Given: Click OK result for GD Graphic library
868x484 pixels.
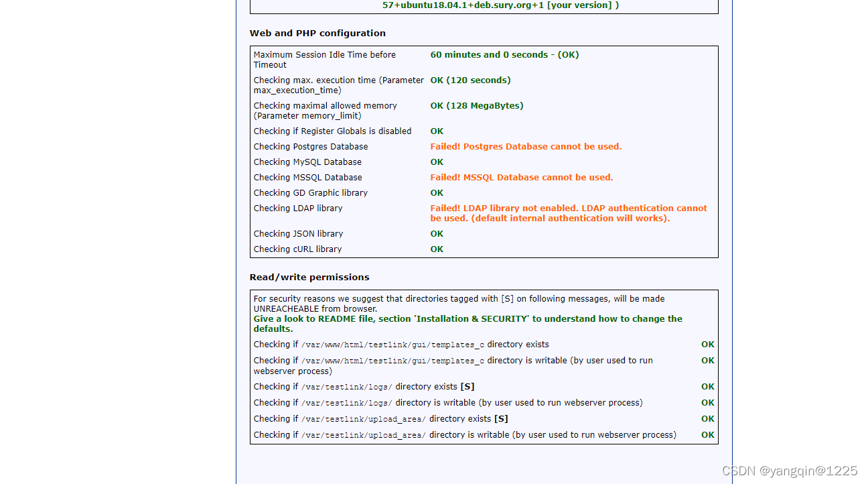Looking at the screenshot, I should point(437,193).
